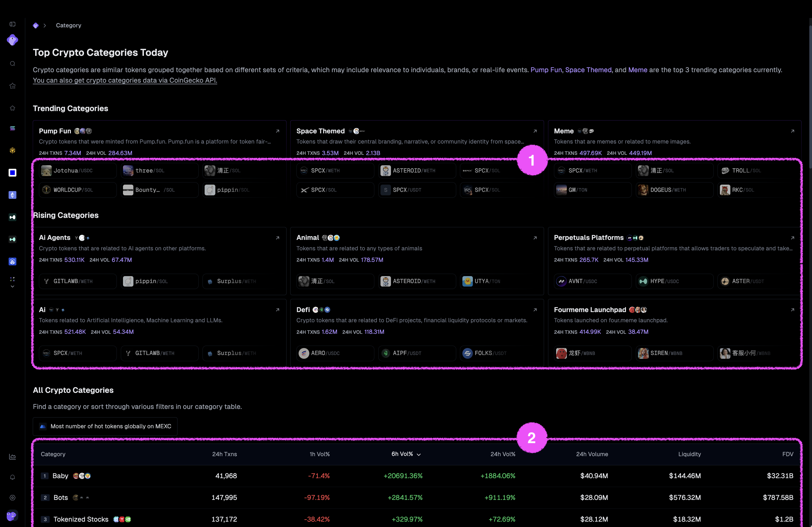Open the Baby category table row
This screenshot has width=812, height=527.
417,476
